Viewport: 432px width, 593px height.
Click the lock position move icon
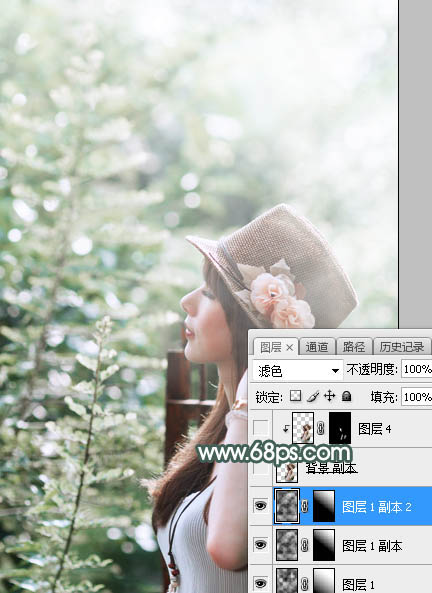[x=329, y=396]
